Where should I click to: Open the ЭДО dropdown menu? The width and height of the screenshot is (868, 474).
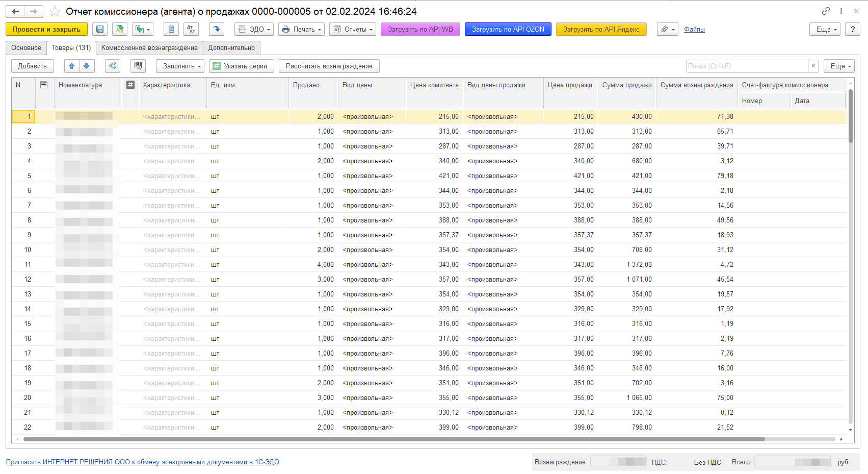click(x=254, y=30)
